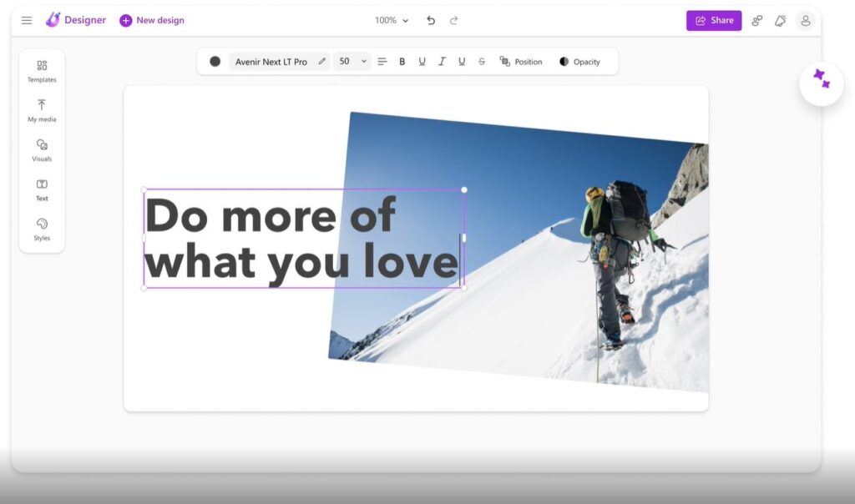The height and width of the screenshot is (504, 855).
Task: Toggle bold formatting
Action: coord(402,61)
